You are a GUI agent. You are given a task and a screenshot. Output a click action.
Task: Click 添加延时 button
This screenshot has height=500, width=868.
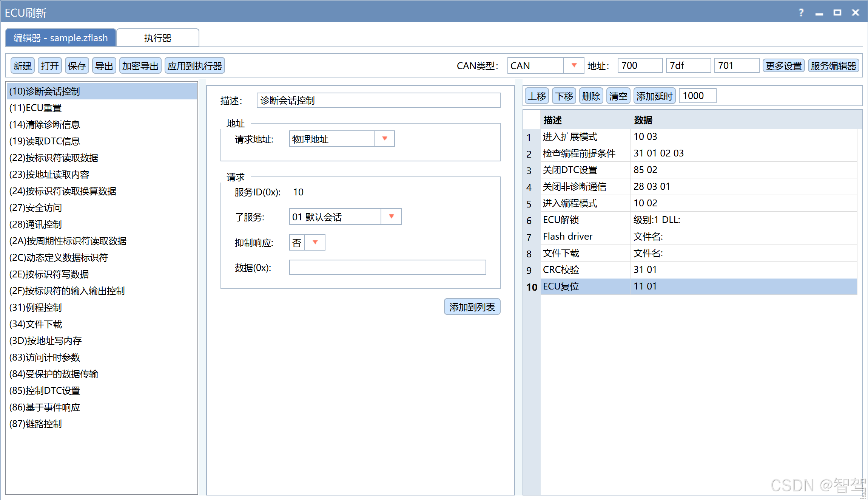click(x=654, y=96)
